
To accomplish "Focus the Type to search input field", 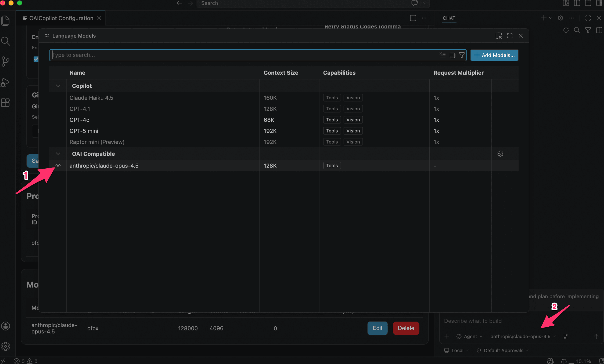I will 242,55.
